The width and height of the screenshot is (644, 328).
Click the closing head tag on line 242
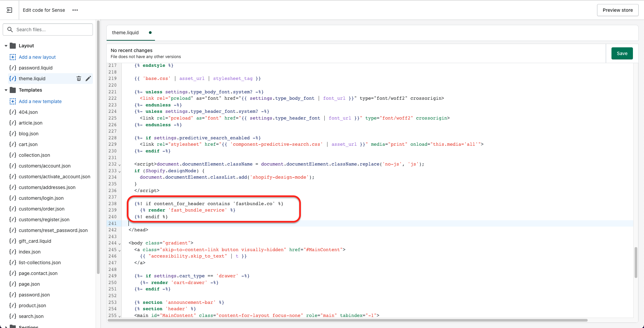click(x=138, y=230)
